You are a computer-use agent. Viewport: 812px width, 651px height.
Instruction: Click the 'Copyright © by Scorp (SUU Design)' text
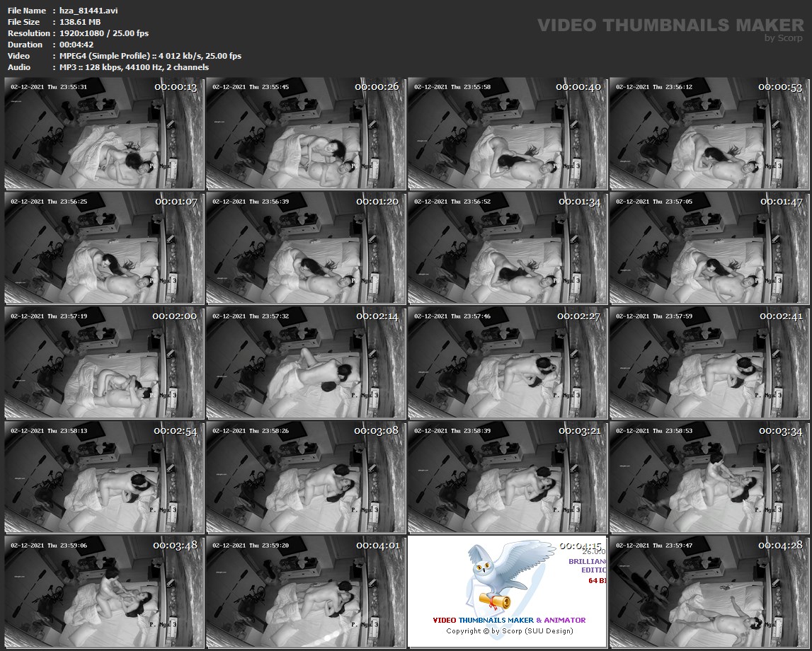click(509, 630)
